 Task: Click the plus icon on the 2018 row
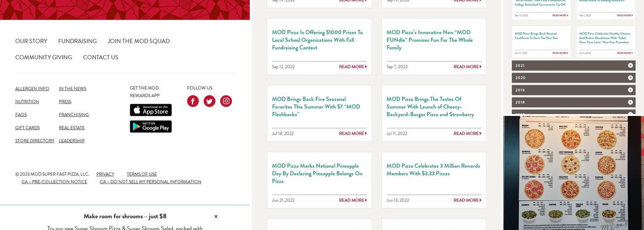(x=630, y=102)
